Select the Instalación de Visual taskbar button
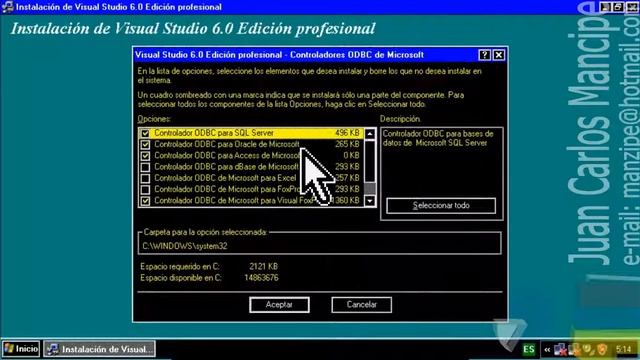This screenshot has width=640, height=360. coord(99,349)
